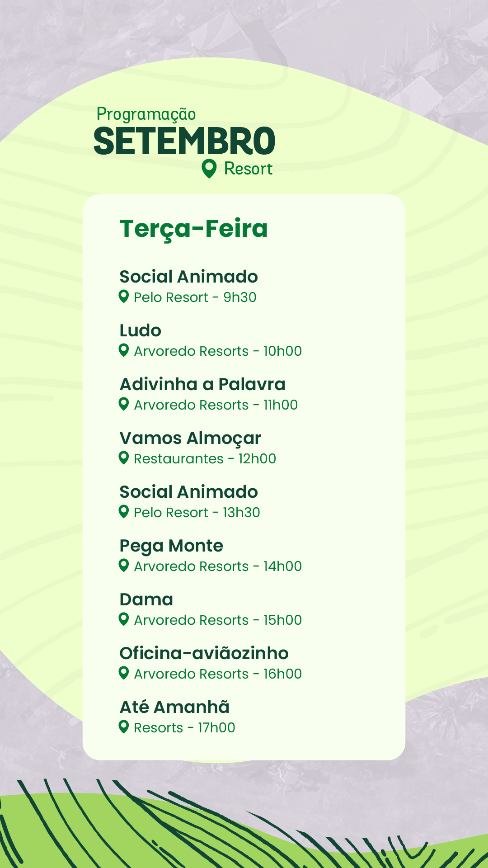Viewport: 488px width, 868px height.
Task: Click the Oficina-aviãozinho activity title
Action: click(x=204, y=653)
